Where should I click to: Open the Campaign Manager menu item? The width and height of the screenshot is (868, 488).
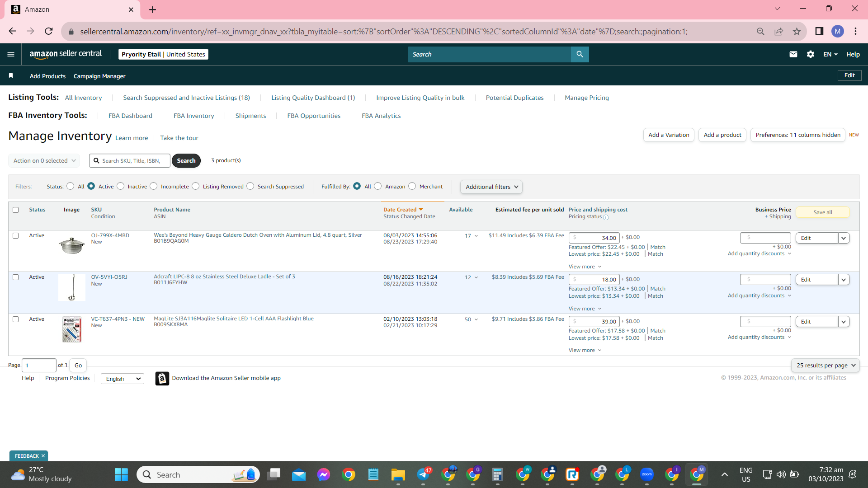(99, 76)
